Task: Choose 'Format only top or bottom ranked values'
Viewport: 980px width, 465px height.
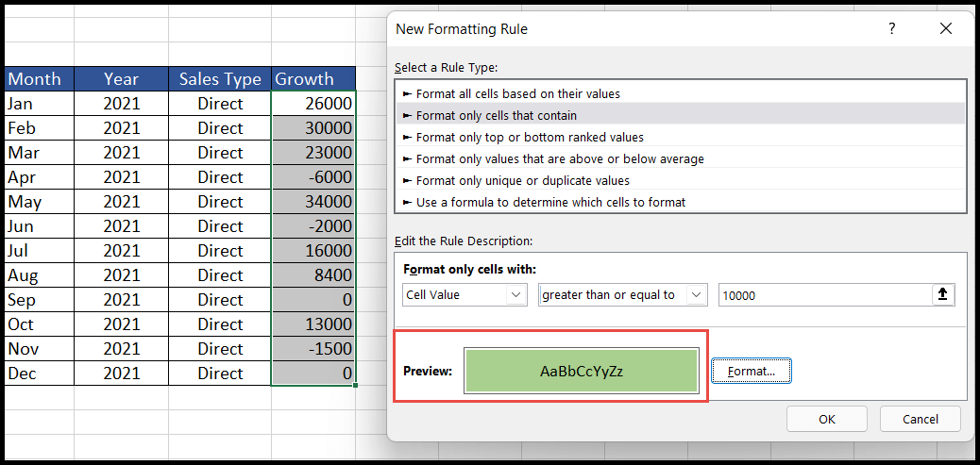Action: point(530,138)
